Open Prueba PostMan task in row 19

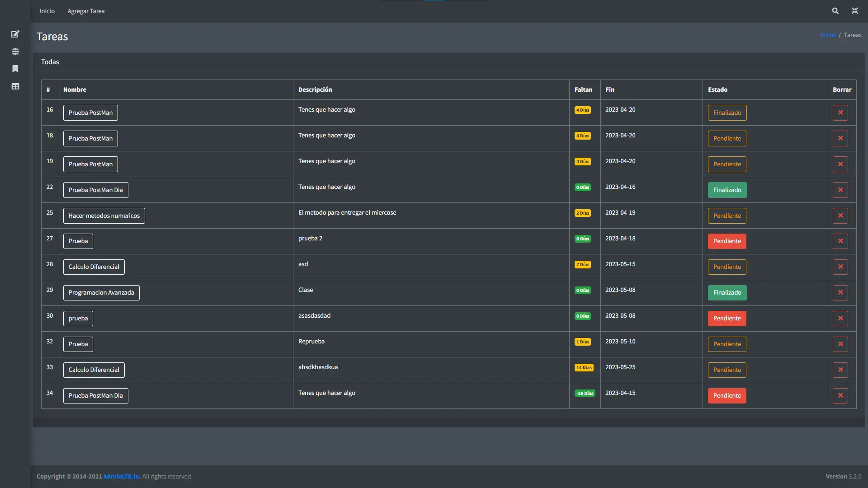pyautogui.click(x=90, y=164)
